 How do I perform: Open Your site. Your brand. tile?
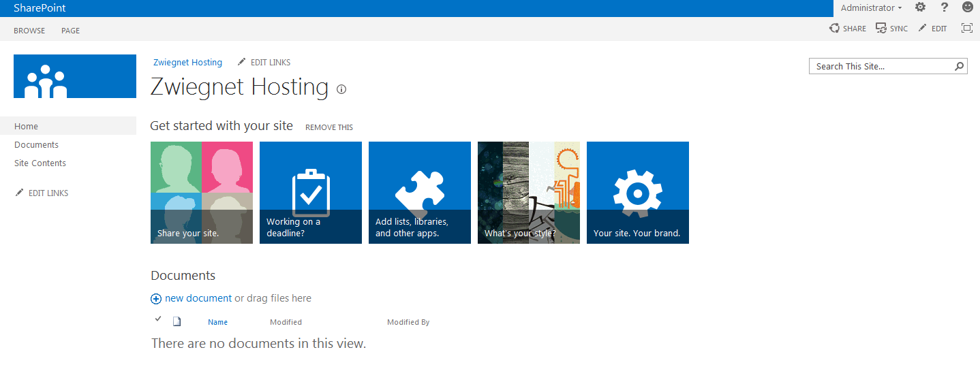pyautogui.click(x=638, y=193)
